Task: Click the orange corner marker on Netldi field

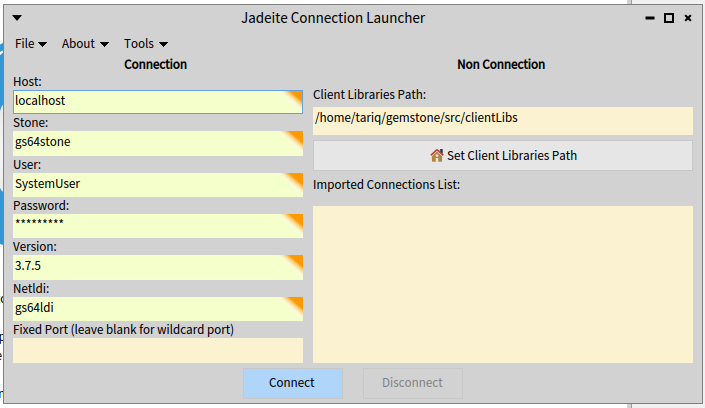Action: pyautogui.click(x=295, y=303)
